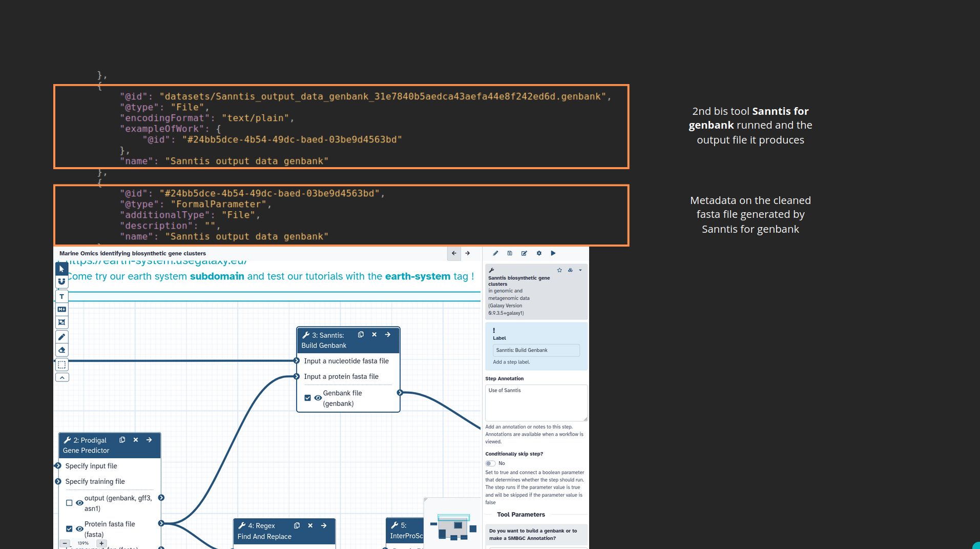Remove step 2 Prodigal node
Screen dimensions: 980x549
coord(136,440)
